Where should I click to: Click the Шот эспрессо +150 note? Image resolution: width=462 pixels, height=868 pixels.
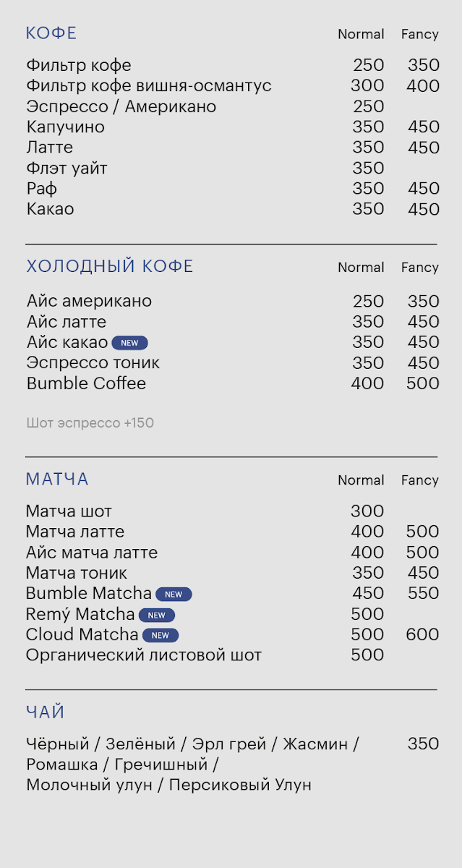click(90, 423)
